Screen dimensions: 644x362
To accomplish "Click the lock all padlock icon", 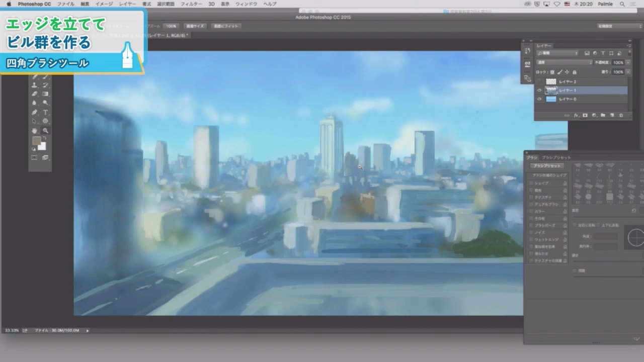I will (x=575, y=72).
